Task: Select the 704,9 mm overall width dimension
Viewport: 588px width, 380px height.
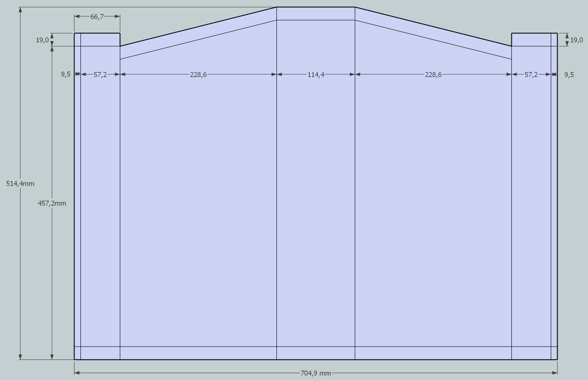Action: point(316,373)
